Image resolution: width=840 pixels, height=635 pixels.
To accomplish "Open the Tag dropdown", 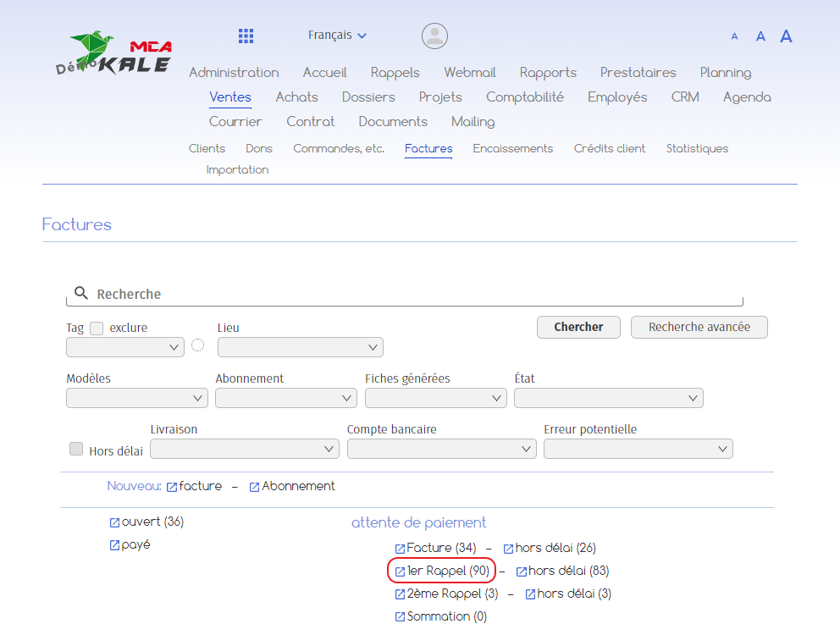I will click(124, 347).
